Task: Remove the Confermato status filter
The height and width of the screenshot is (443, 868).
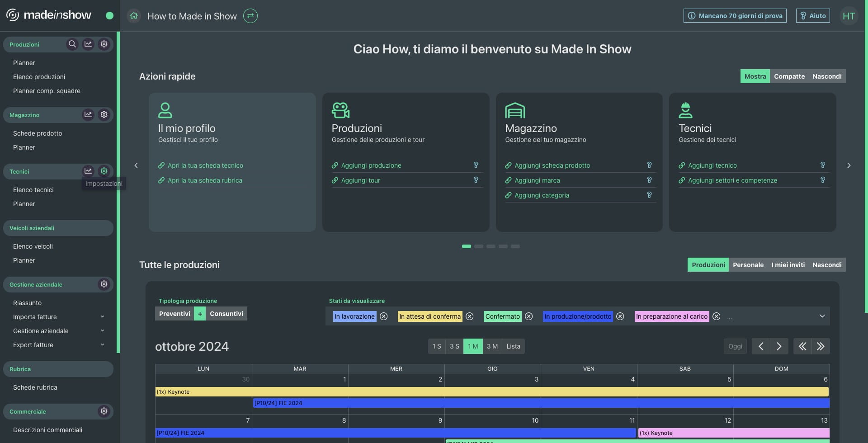Action: pos(529,316)
